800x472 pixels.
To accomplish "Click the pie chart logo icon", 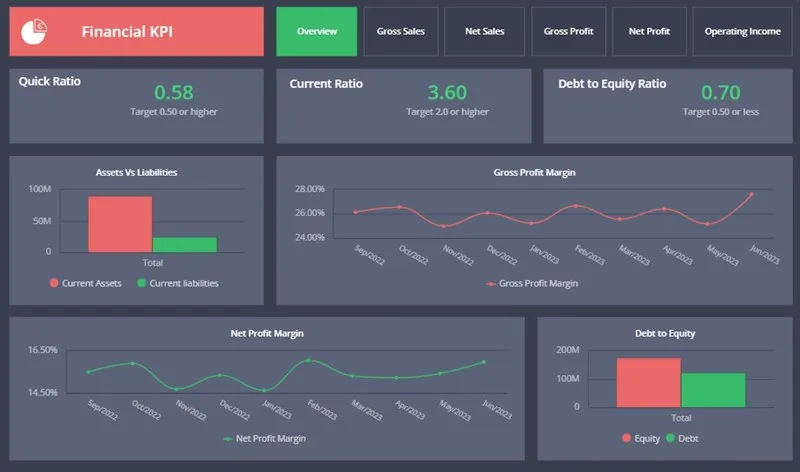I will 33,31.
